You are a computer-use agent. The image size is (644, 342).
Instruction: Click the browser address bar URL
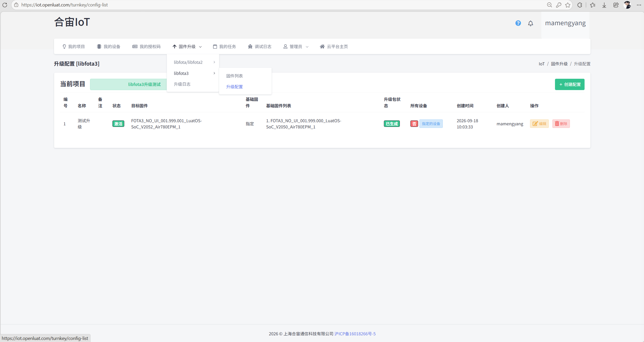click(65, 5)
